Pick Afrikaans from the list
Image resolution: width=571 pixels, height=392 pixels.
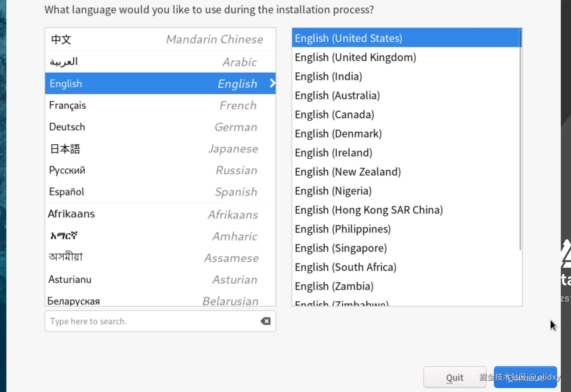coord(160,214)
